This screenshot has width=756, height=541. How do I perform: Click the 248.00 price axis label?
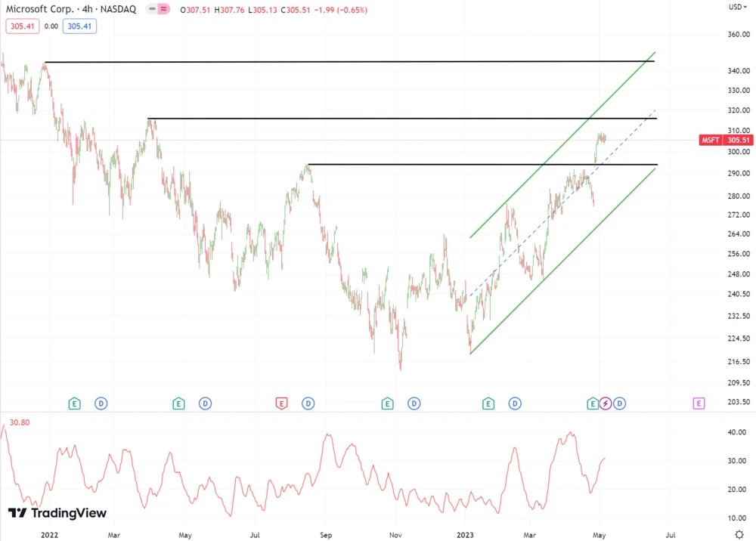coord(739,274)
